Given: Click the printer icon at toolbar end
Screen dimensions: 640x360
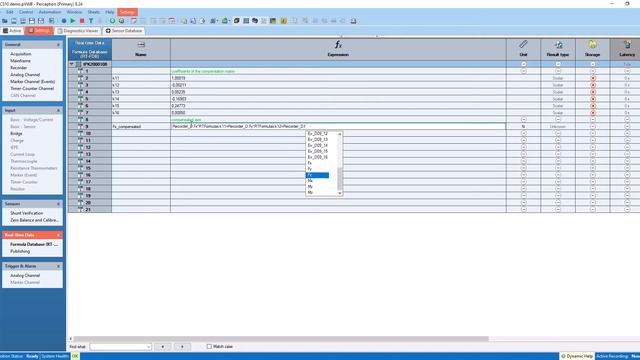Looking at the screenshot, I should 353,21.
